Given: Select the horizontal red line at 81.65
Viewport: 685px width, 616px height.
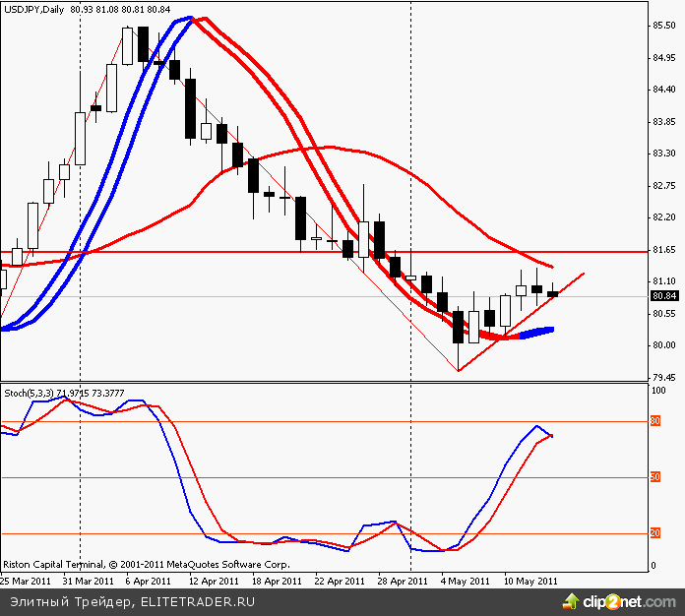Looking at the screenshot, I should (246, 252).
